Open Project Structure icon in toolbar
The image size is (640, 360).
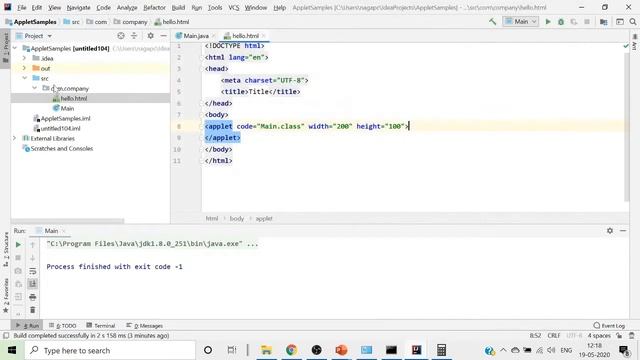coord(603,22)
